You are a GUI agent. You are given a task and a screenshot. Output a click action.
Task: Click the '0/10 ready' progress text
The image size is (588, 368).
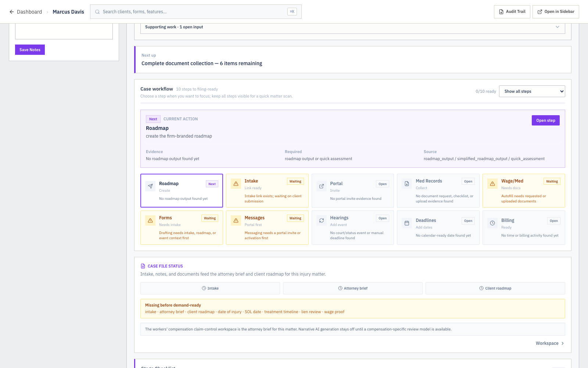click(486, 91)
